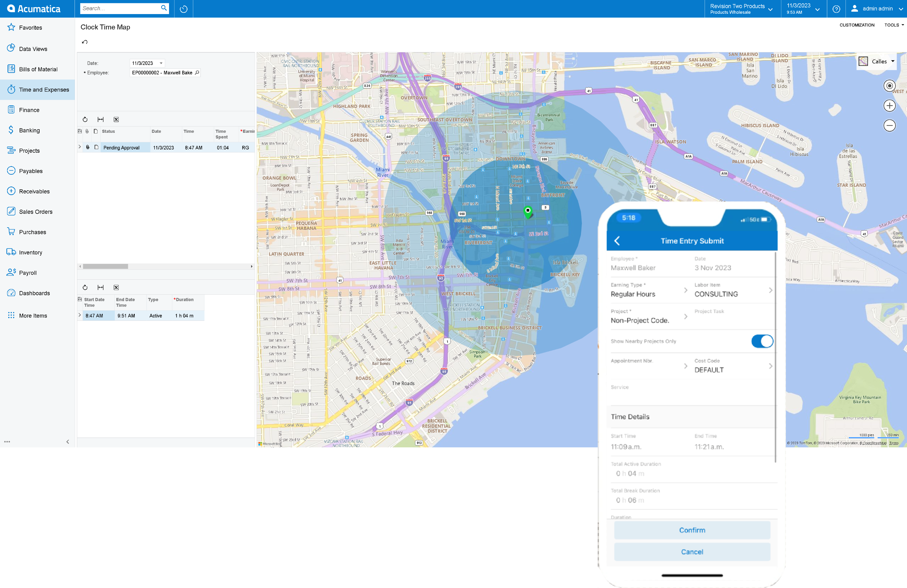Click the locate me target icon on the map
Viewport: 907px width, 588px height.
click(x=889, y=86)
